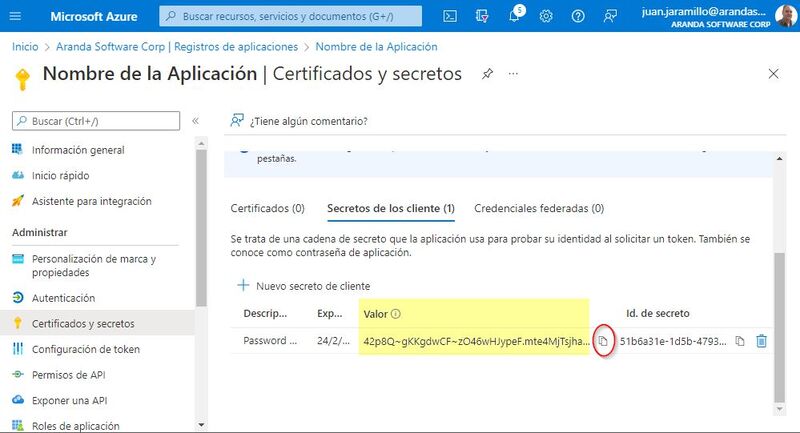
Task: Go to Inicio breadcrumb link
Action: (x=25, y=47)
